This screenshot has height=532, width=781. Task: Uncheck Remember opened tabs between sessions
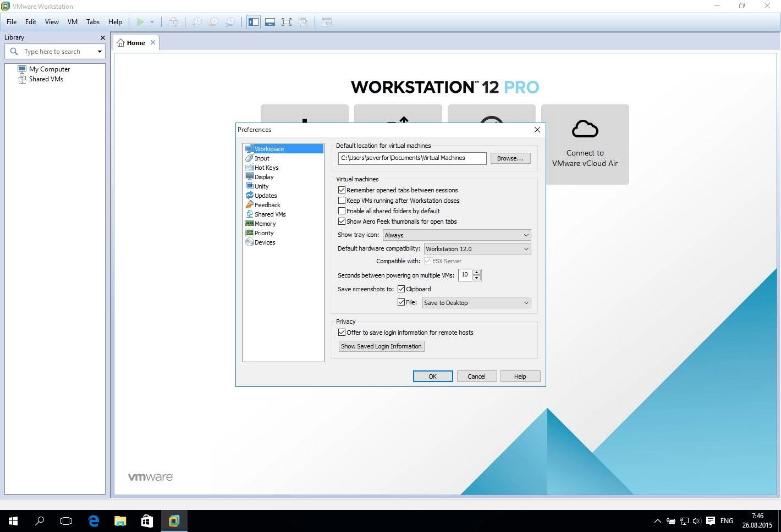(342, 190)
